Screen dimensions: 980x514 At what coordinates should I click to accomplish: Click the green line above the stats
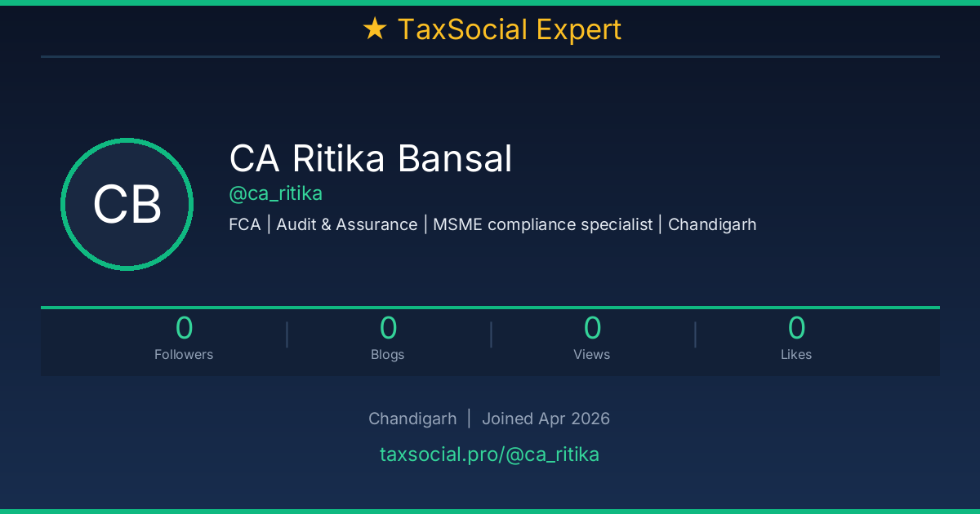pyautogui.click(x=490, y=308)
